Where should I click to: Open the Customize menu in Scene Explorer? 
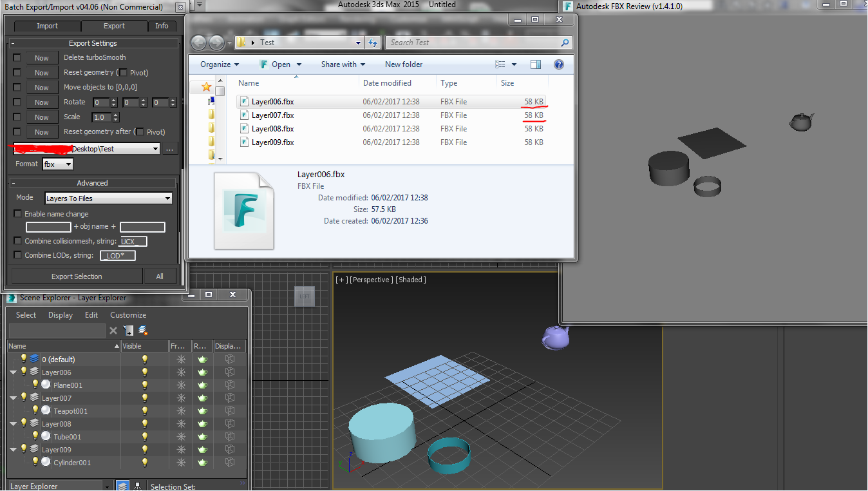coord(128,315)
